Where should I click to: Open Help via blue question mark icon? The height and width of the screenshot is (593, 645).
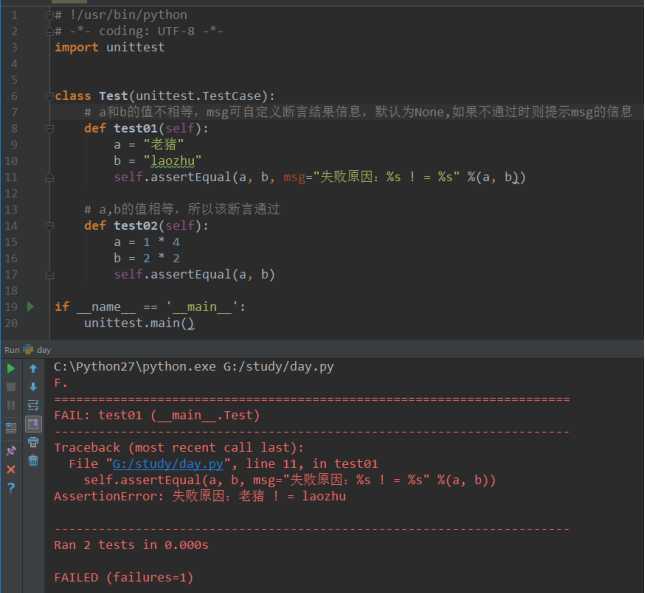pos(11,488)
